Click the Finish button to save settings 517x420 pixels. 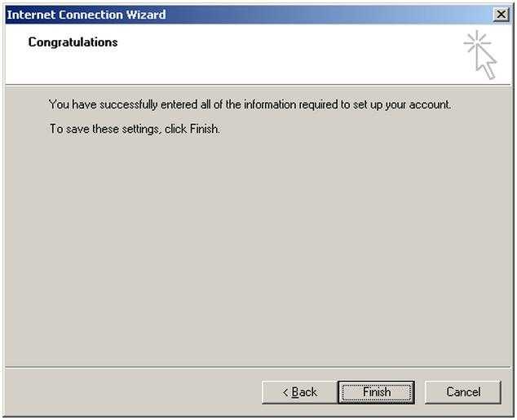point(376,392)
